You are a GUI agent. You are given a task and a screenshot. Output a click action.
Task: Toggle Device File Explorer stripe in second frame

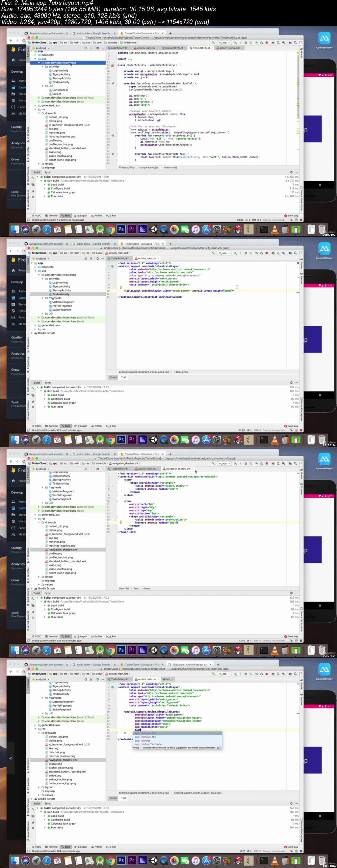pos(301,409)
